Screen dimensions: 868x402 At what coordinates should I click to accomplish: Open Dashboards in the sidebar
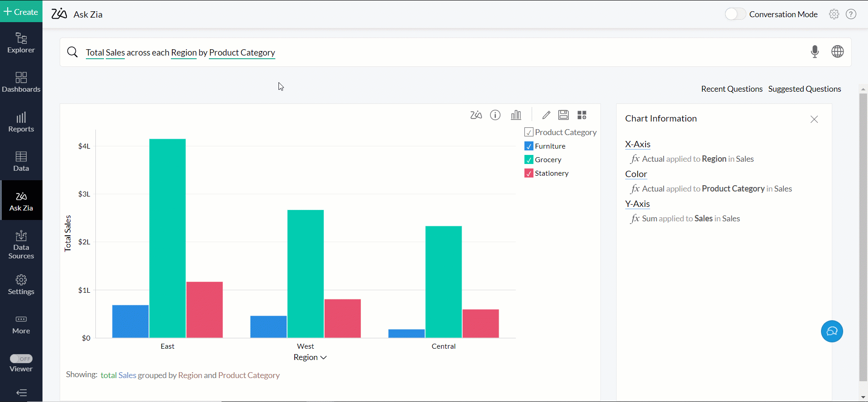[x=21, y=82]
